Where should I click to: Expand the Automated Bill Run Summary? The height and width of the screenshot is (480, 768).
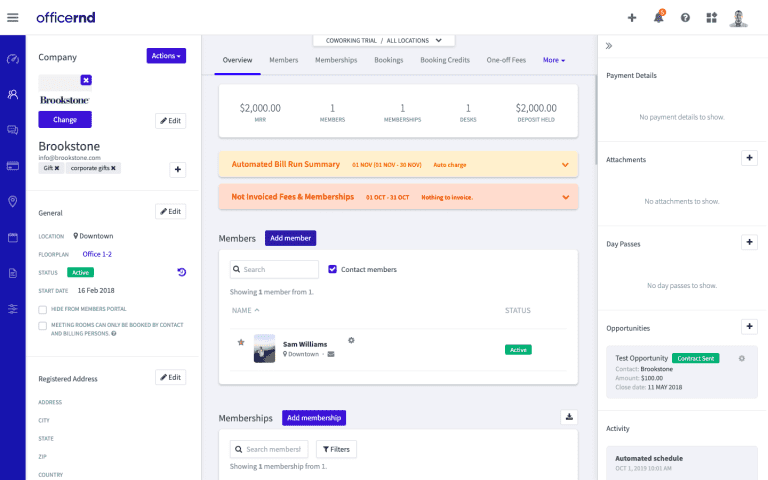pos(398,165)
